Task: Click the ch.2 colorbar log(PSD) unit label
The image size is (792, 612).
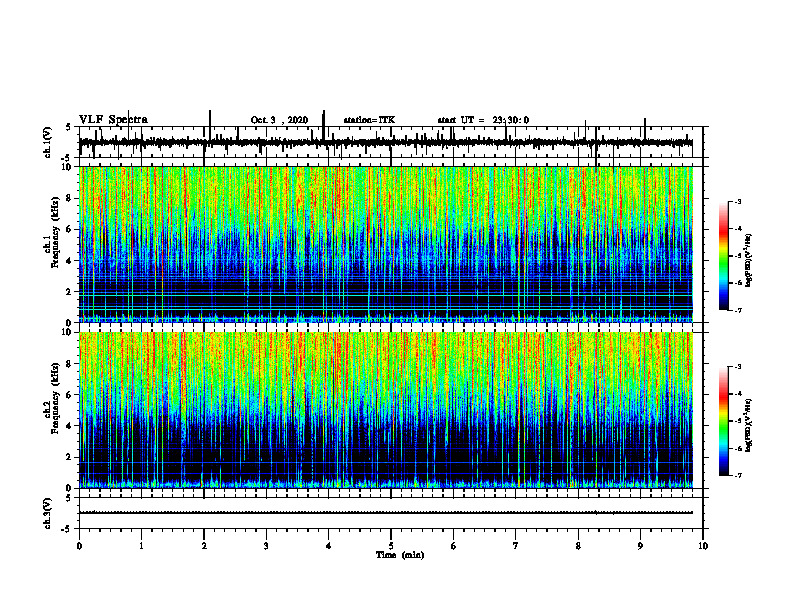Action: tap(749, 425)
